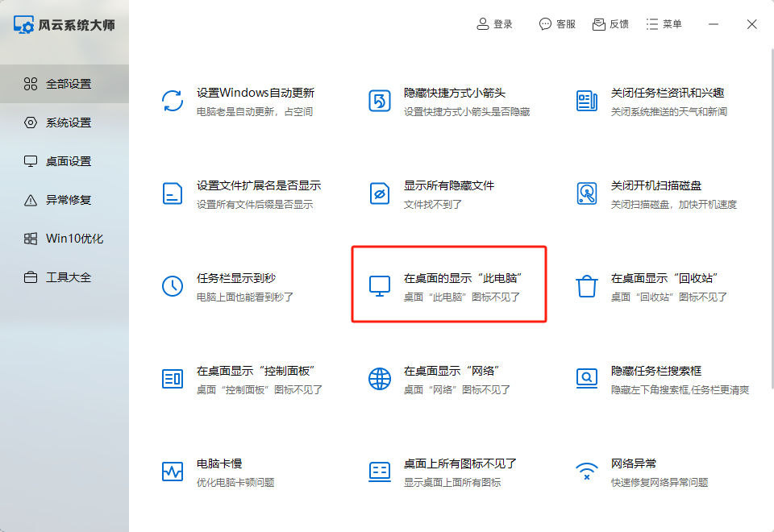Click the 电脑卡慢 pulse icon

coord(173,472)
